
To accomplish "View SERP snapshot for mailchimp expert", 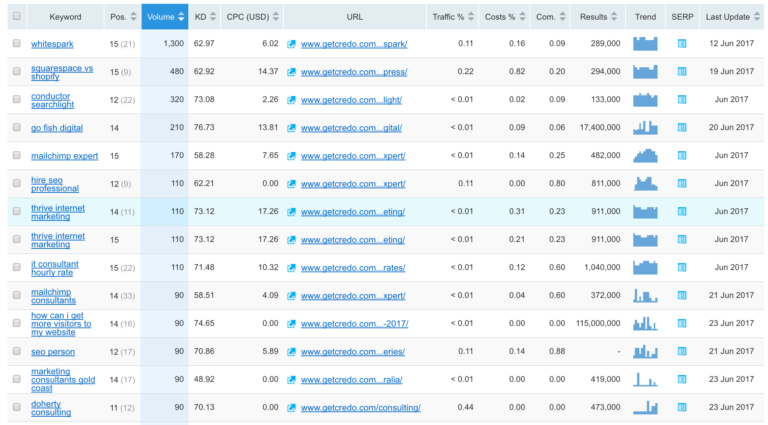I will coord(682,155).
